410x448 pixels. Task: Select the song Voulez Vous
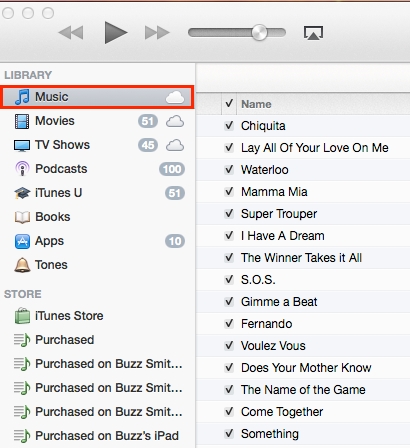click(273, 346)
